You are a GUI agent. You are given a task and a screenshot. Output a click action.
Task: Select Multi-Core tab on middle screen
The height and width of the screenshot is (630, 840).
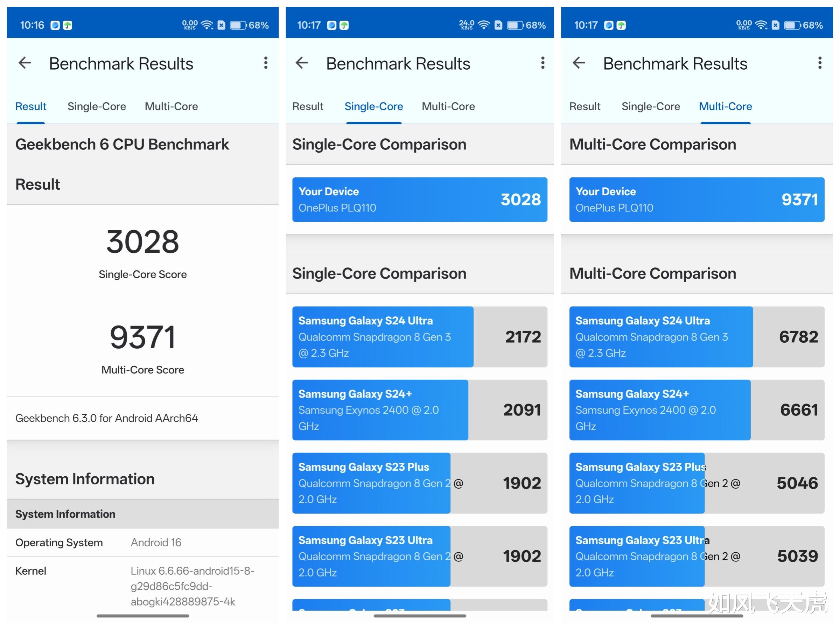[448, 106]
